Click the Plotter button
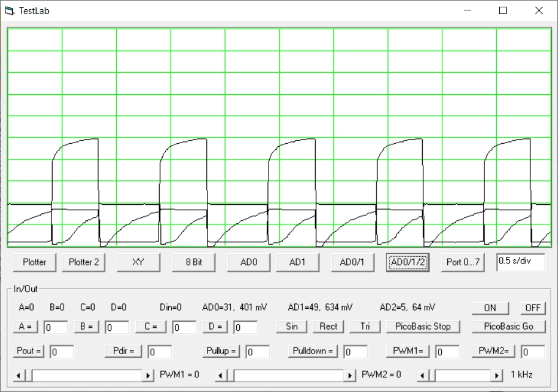 34,262
